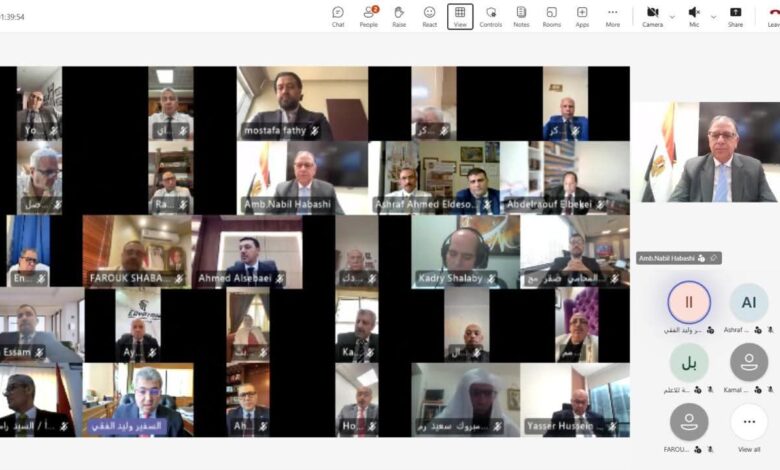Screen dimensions: 780x470
Task: Expand the Camera options dropdown arrow
Action: [x=672, y=16]
